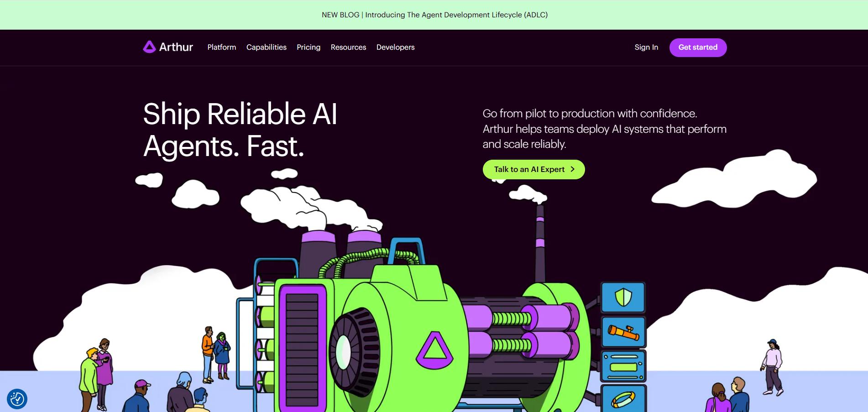Select the orange telescope icon panel

pos(623,332)
